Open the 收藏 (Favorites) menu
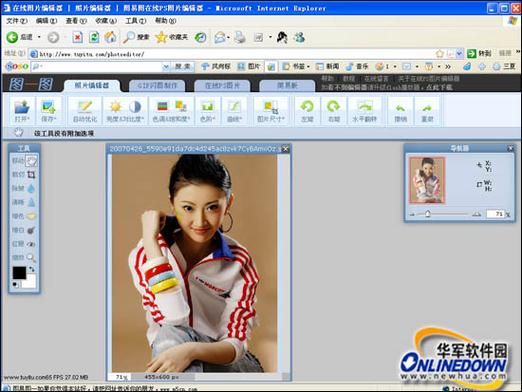The image size is (522, 392). tap(106, 21)
